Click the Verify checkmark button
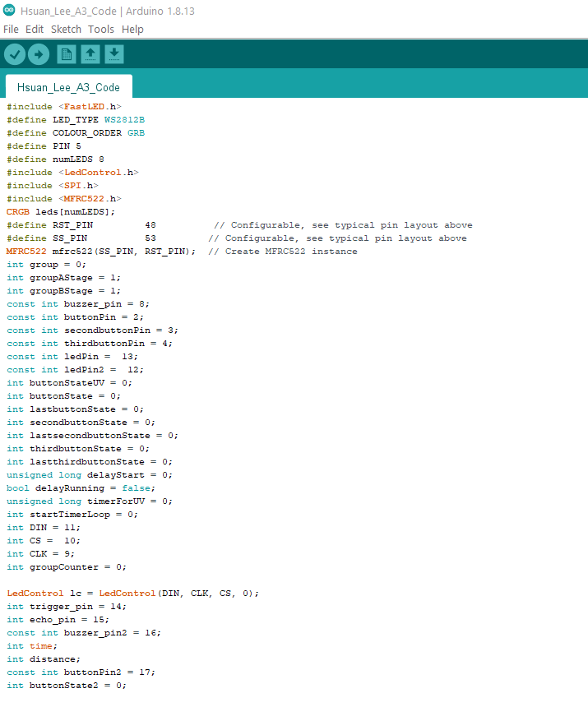 tap(15, 54)
